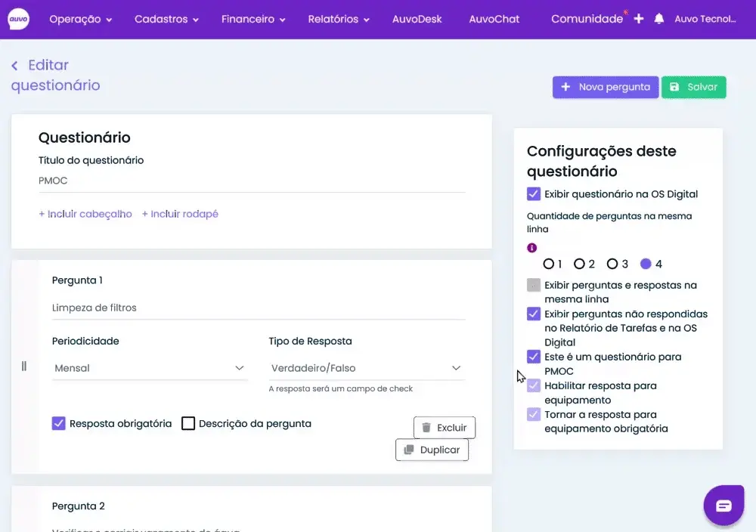Click + Incluir cabeçalho link
This screenshot has width=756, height=532.
[85, 214]
